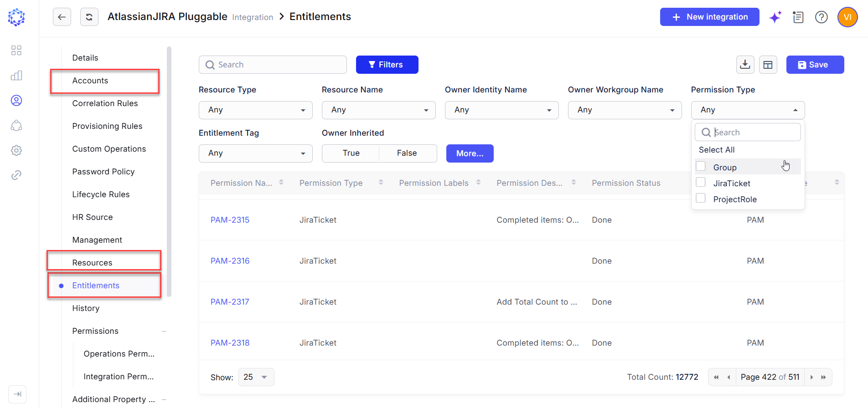Open the bar chart analytics sidebar icon
The width and height of the screenshot is (868, 408).
click(x=16, y=76)
